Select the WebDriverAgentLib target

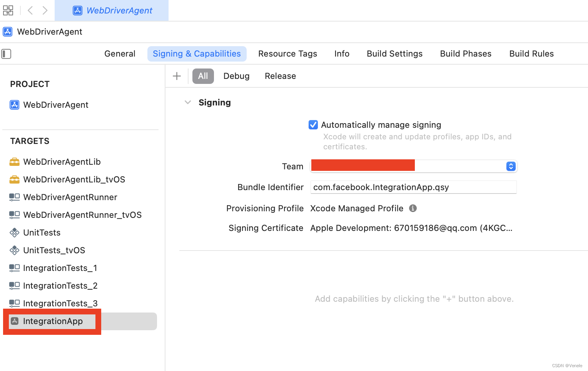coord(62,162)
